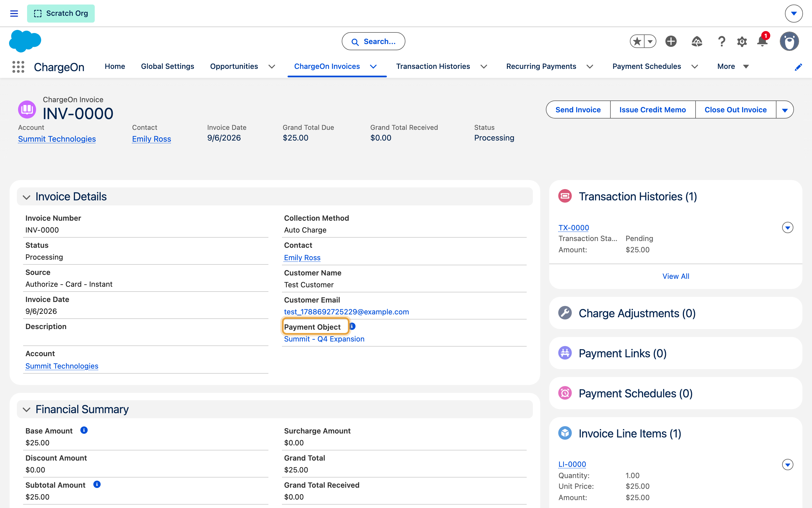Go to the Home tab
812x508 pixels.
[115, 67]
